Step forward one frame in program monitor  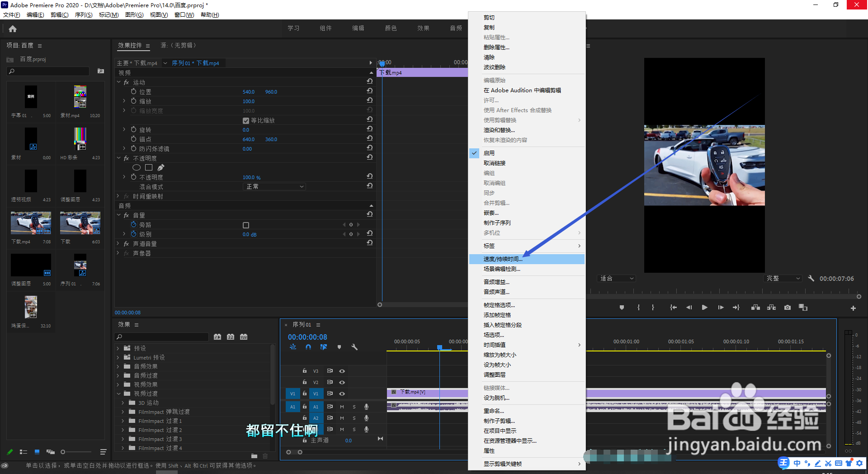click(721, 308)
